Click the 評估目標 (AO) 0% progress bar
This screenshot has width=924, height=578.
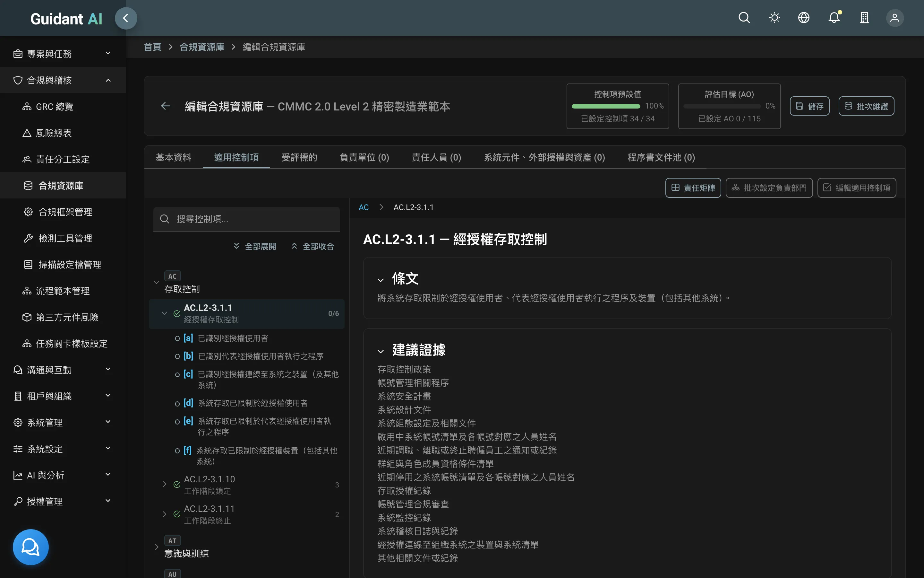(x=722, y=106)
